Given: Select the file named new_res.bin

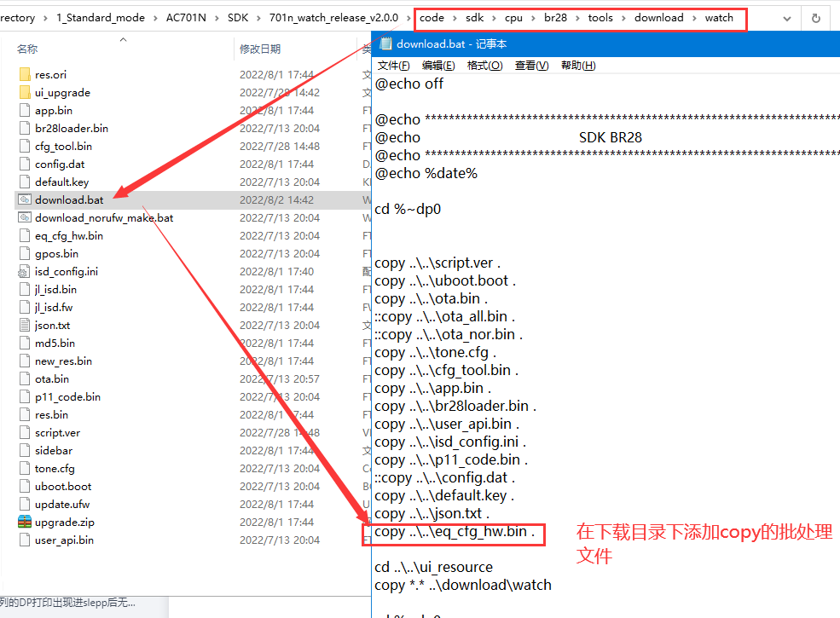Looking at the screenshot, I should [x=63, y=361].
